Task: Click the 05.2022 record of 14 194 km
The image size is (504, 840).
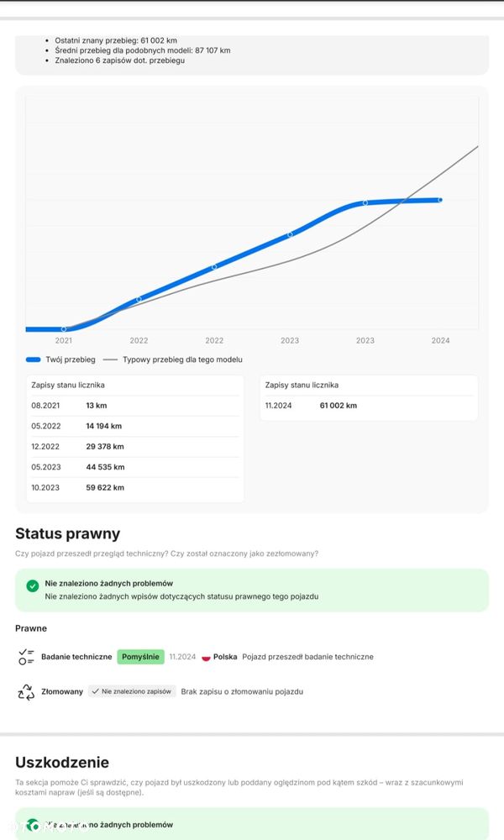Action: (134, 426)
